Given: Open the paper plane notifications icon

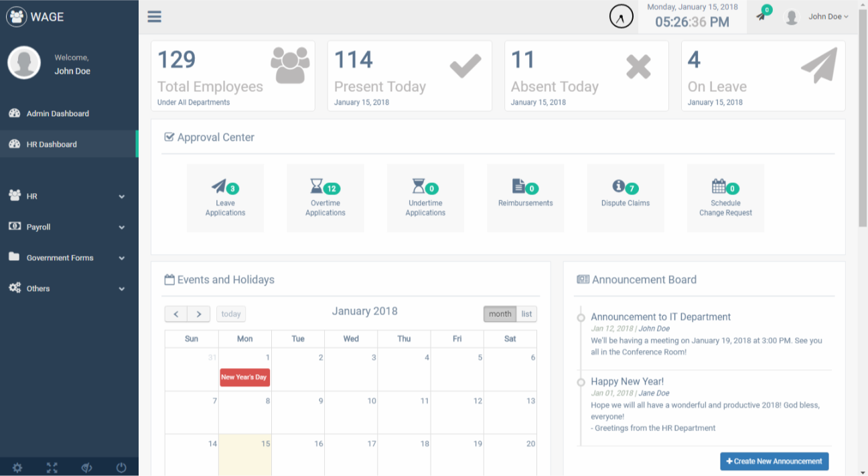Looking at the screenshot, I should click(762, 16).
